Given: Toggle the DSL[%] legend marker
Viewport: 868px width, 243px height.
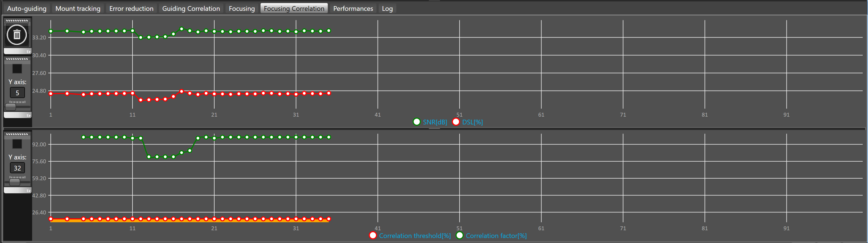Looking at the screenshot, I should pyautogui.click(x=456, y=122).
